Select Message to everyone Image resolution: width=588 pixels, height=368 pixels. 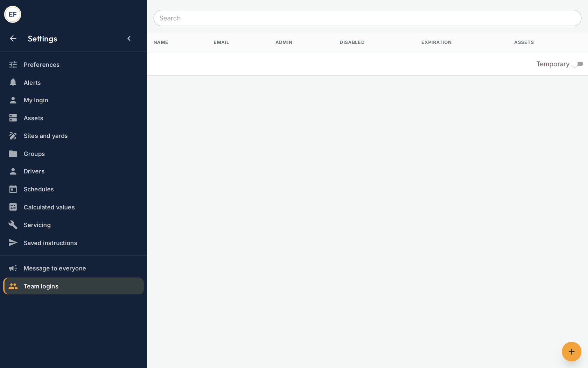[x=73, y=268]
